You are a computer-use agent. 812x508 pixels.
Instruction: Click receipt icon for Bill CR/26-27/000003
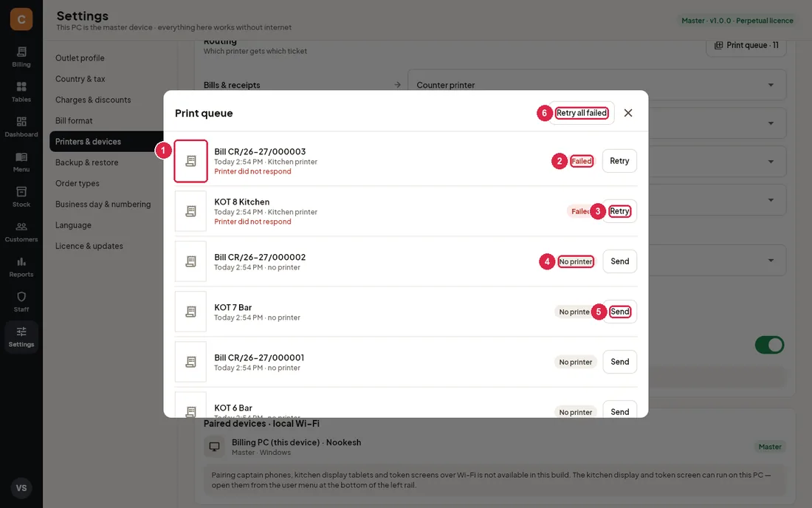click(x=190, y=161)
